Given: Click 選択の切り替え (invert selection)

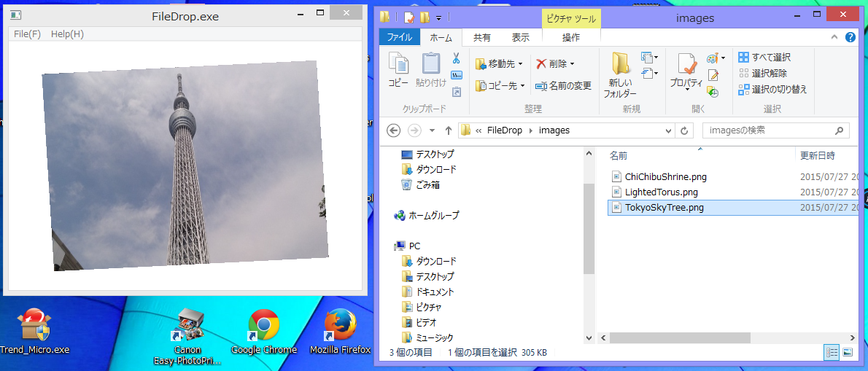Looking at the screenshot, I should 772,89.
